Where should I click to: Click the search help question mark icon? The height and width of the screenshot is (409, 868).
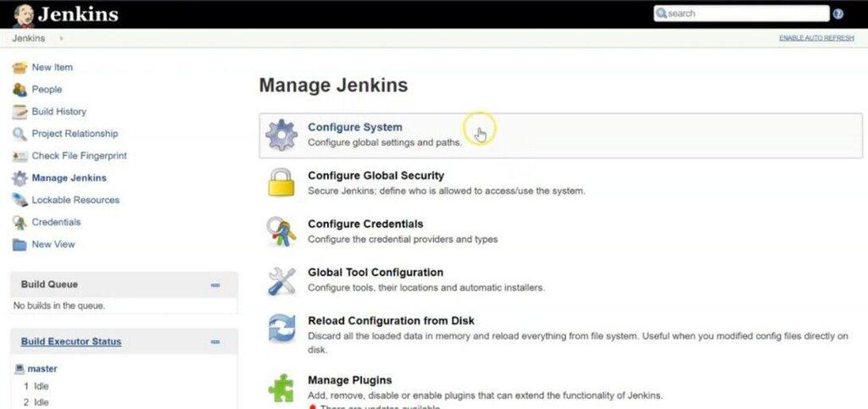point(838,14)
